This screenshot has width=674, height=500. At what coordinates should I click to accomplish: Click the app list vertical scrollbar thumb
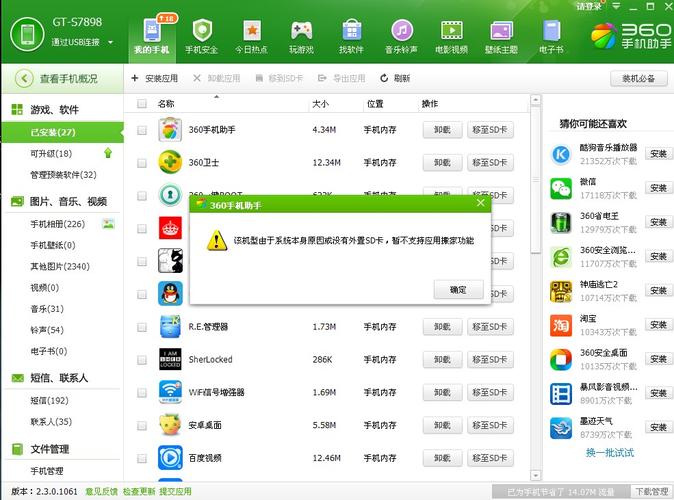(535, 179)
